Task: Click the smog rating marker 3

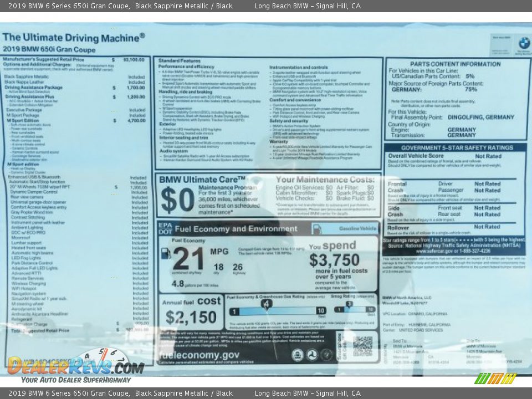Action: (x=349, y=304)
